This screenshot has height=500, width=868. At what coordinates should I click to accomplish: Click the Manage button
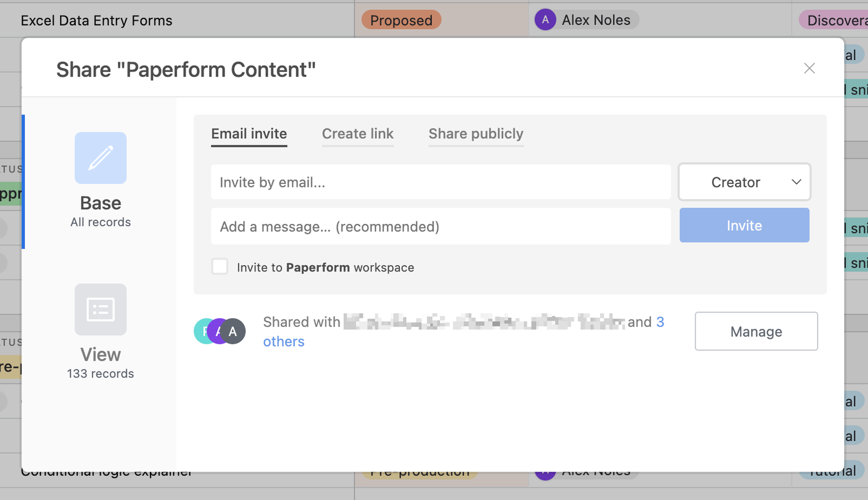click(756, 331)
